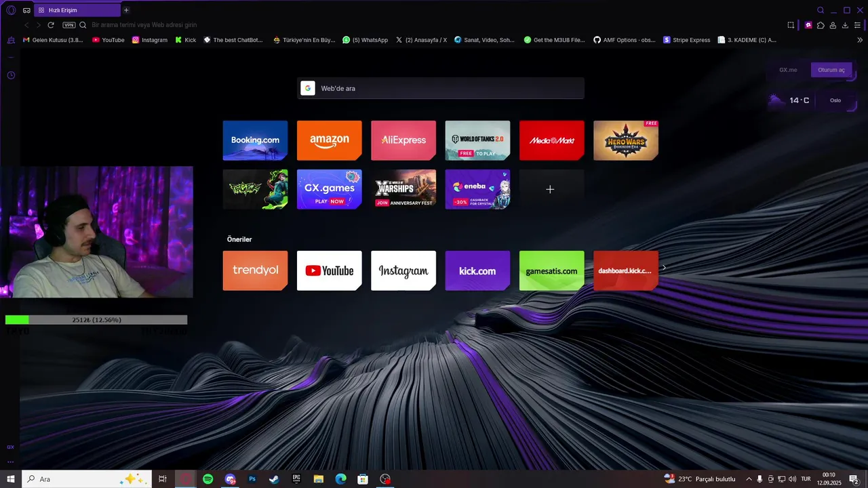This screenshot has width=868, height=488.
Task: Open Instagram bookmark in bookmarks bar
Action: point(150,40)
